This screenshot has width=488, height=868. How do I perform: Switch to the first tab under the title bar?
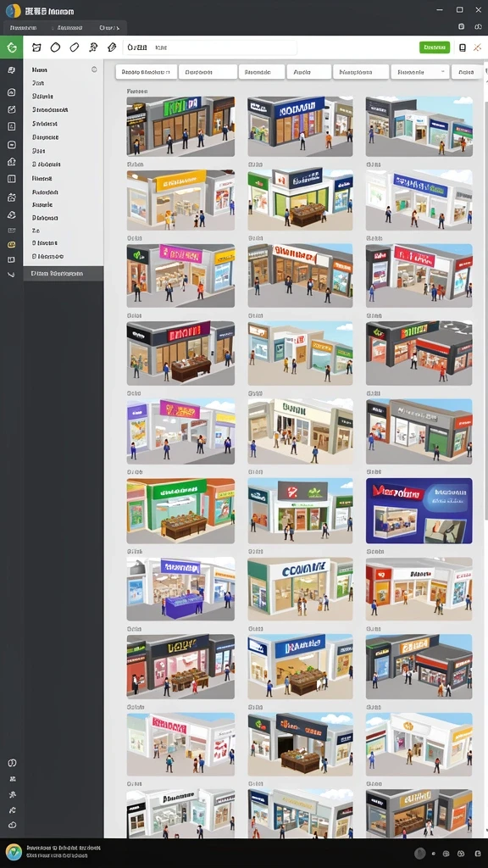[x=23, y=28]
